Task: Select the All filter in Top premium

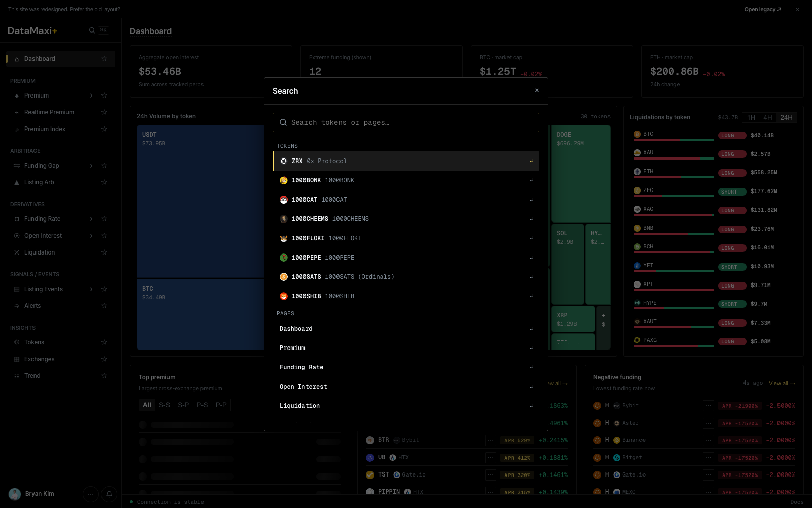Action: (x=147, y=405)
